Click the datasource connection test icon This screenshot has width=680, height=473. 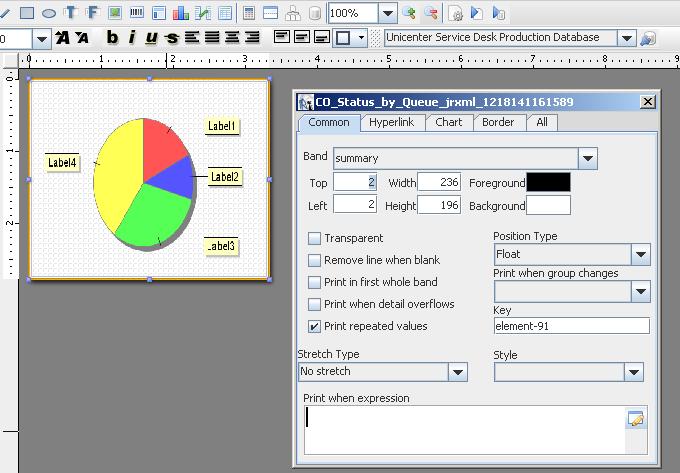[x=648, y=39]
